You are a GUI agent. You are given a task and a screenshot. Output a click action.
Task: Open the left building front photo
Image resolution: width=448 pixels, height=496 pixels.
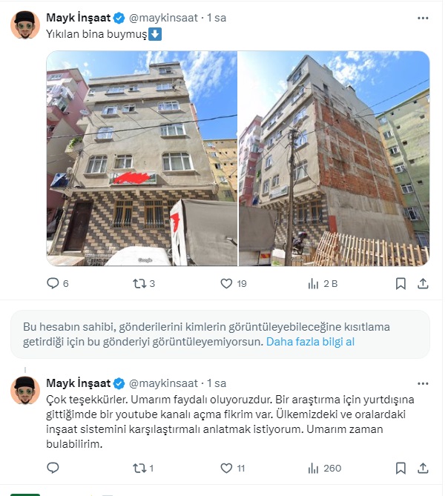142,158
